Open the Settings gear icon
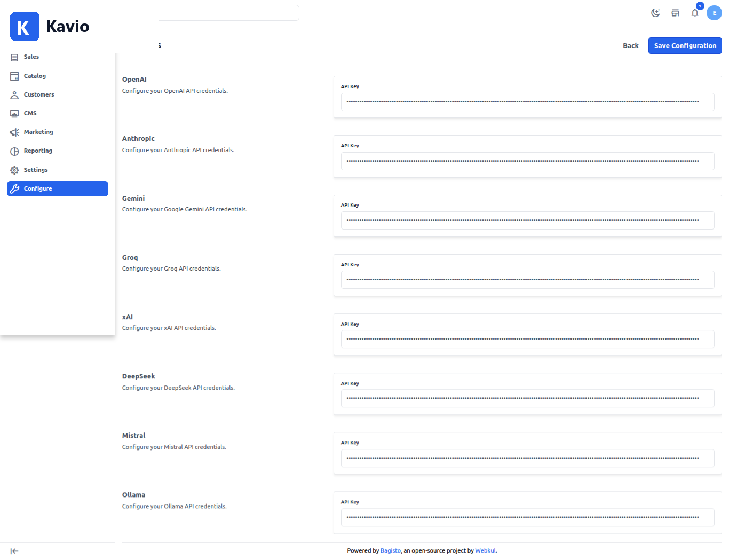This screenshot has width=729, height=560. coord(14,170)
